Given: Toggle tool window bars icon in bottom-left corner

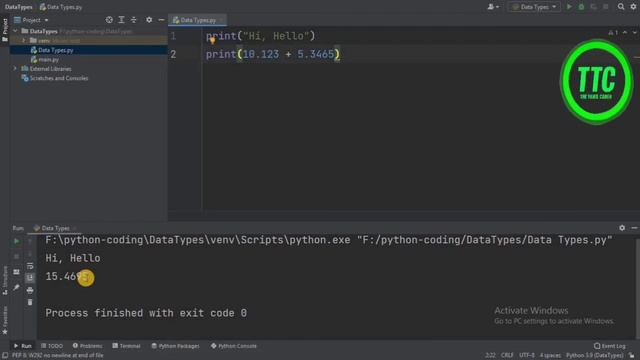Looking at the screenshot, I should coord(5,356).
